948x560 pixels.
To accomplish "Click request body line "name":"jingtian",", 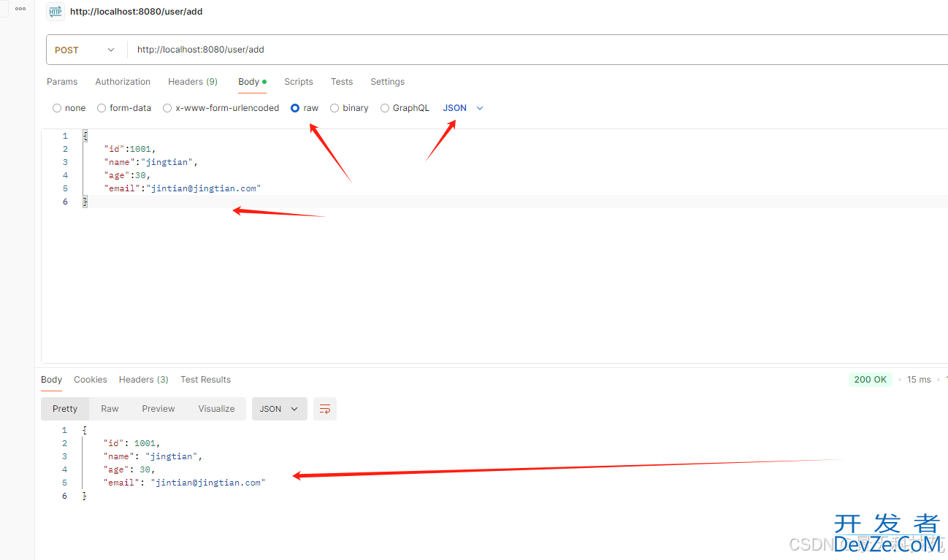I will click(151, 162).
